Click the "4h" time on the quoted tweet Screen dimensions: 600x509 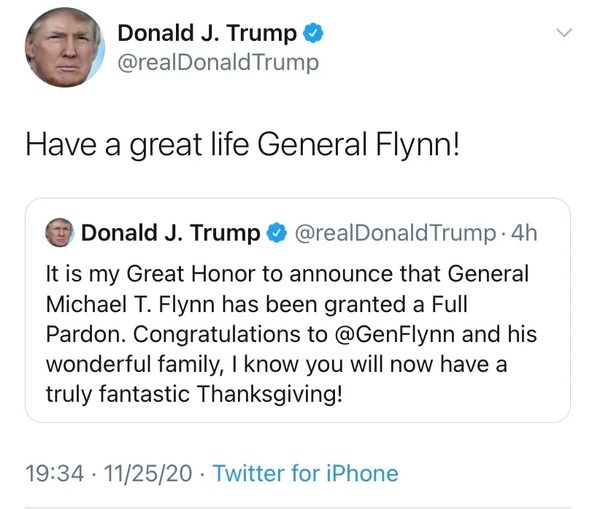523,234
